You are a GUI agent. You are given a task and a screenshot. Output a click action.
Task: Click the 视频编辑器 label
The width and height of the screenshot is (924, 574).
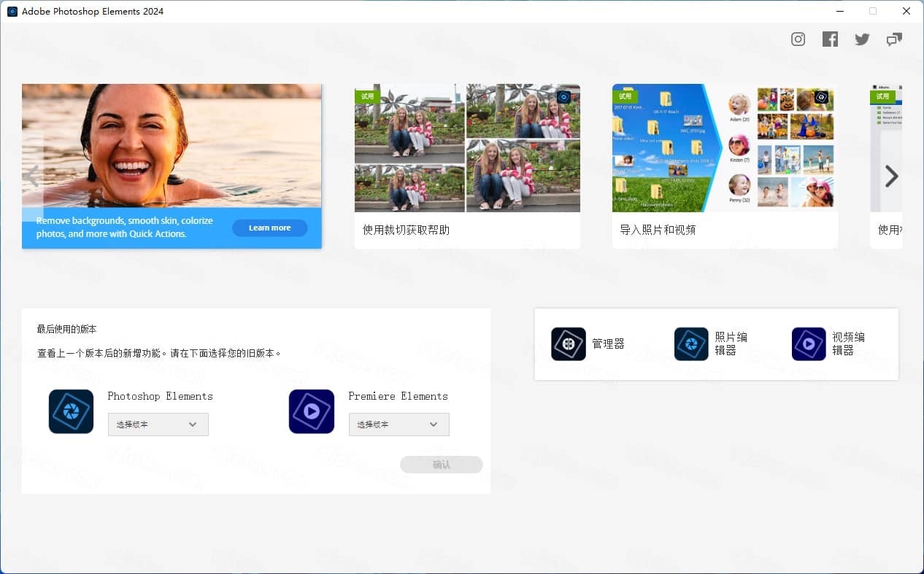(x=848, y=344)
